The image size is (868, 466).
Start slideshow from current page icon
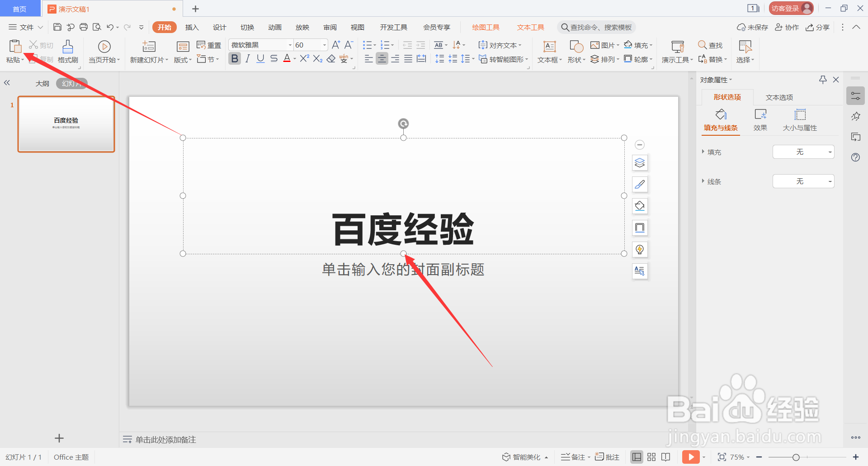pyautogui.click(x=104, y=46)
